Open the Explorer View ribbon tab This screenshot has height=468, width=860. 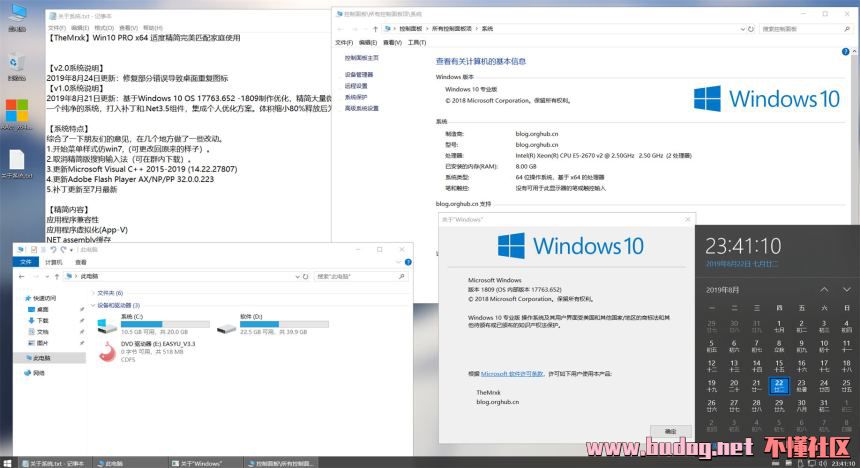point(81,262)
